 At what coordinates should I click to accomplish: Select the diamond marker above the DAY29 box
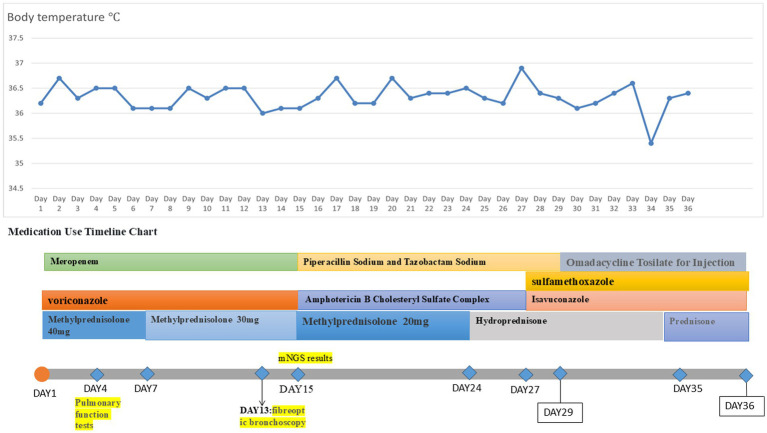pyautogui.click(x=560, y=373)
